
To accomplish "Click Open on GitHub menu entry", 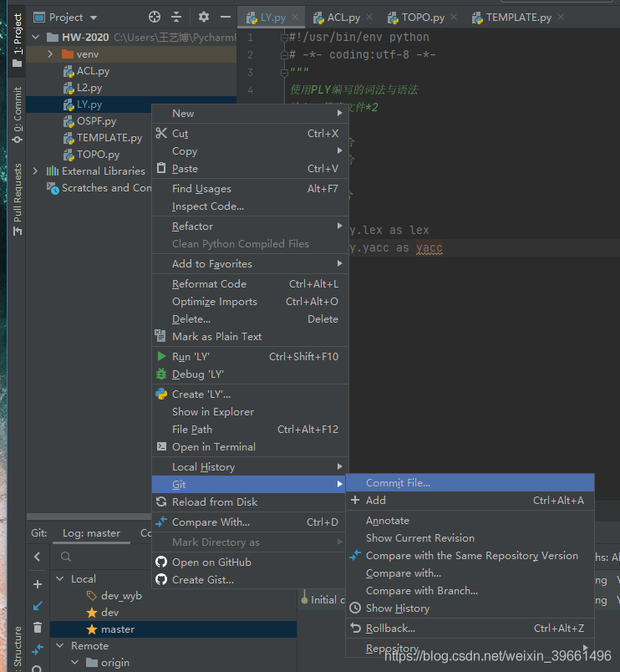I will 211,562.
